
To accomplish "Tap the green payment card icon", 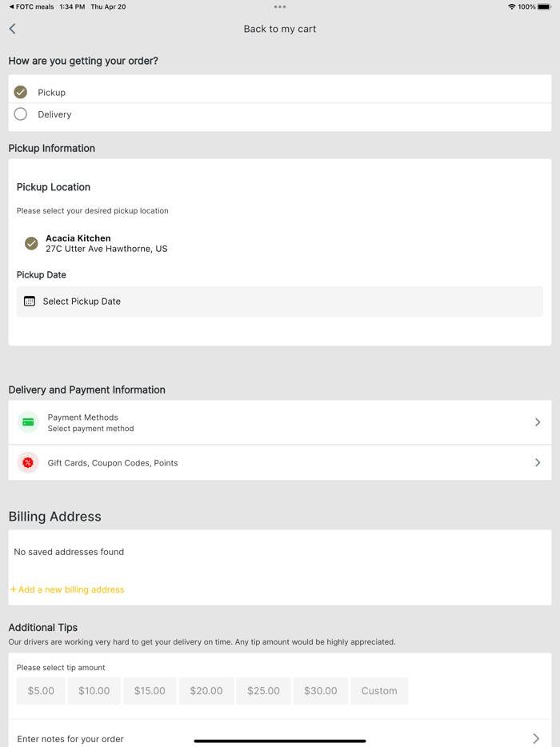I will (28, 422).
